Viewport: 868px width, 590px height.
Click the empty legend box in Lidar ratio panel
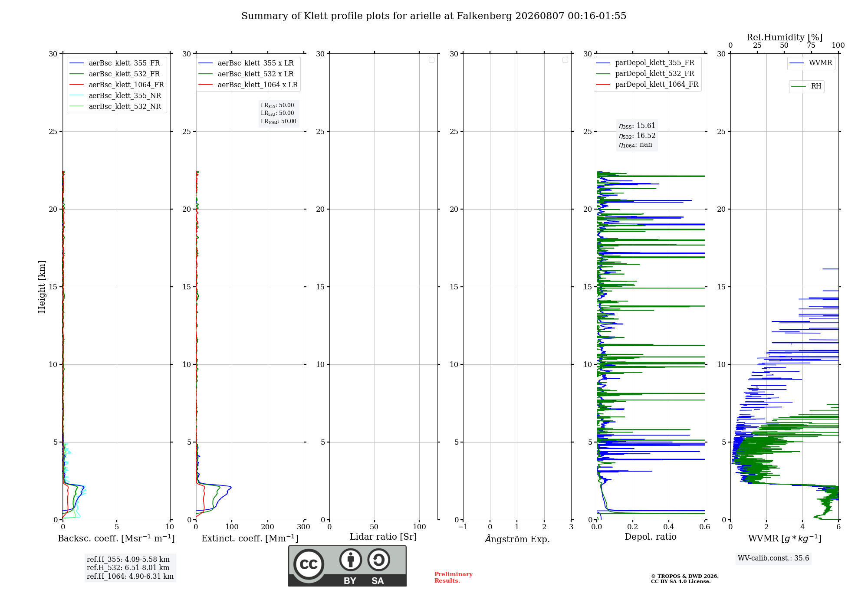click(431, 60)
